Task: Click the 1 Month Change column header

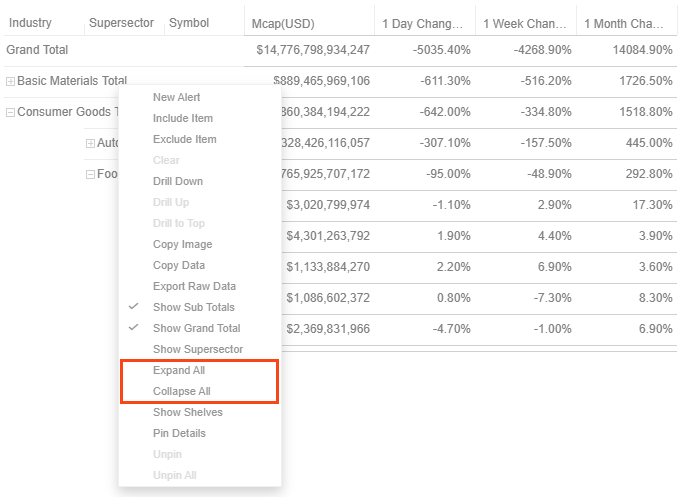Action: click(x=628, y=23)
